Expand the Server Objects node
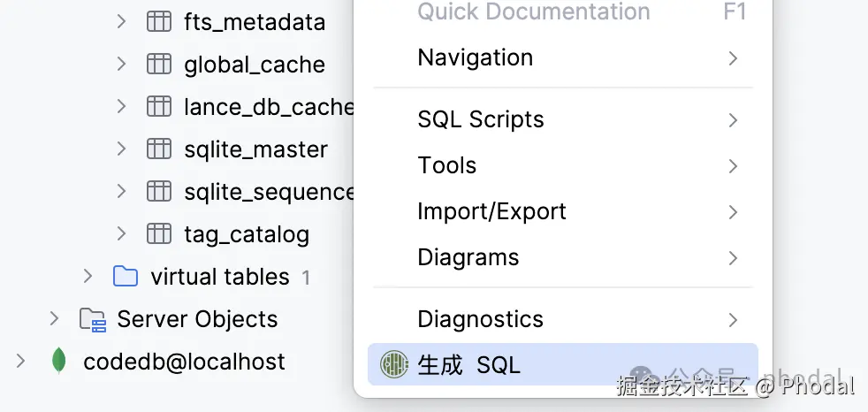This screenshot has height=412, width=868. [x=54, y=319]
